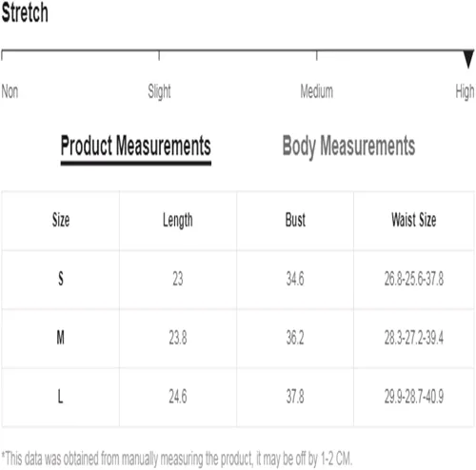Click the 34.6 bust value
This screenshot has height=470, width=476.
point(295,279)
